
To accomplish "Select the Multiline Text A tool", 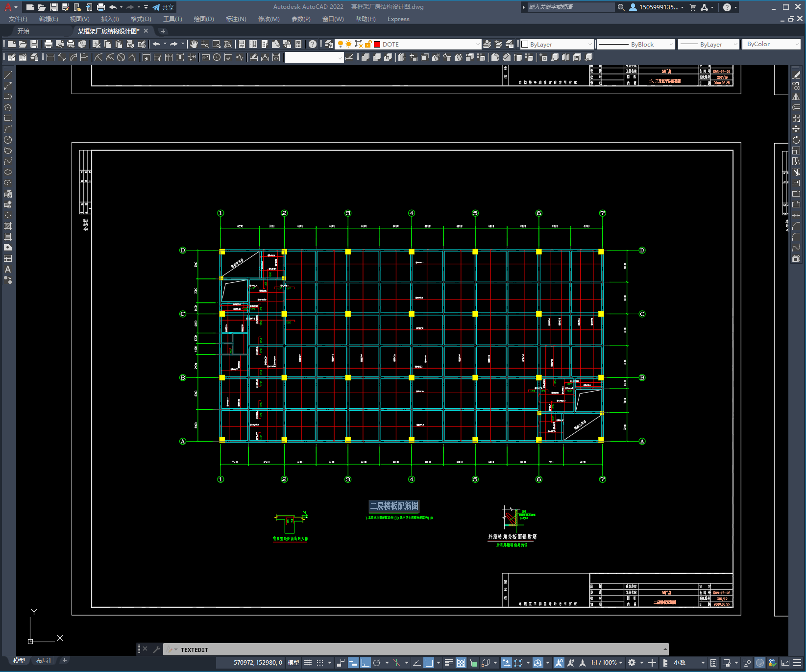I will click(x=8, y=269).
